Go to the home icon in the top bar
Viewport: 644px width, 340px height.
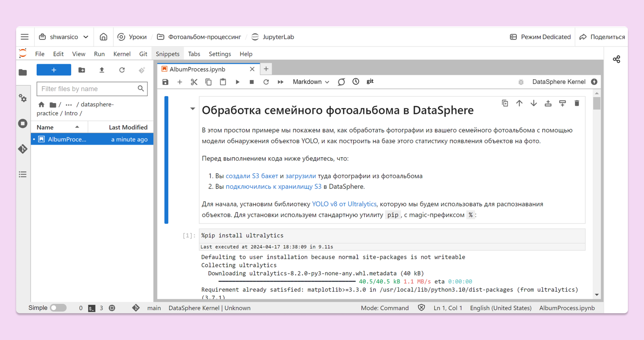(x=104, y=37)
